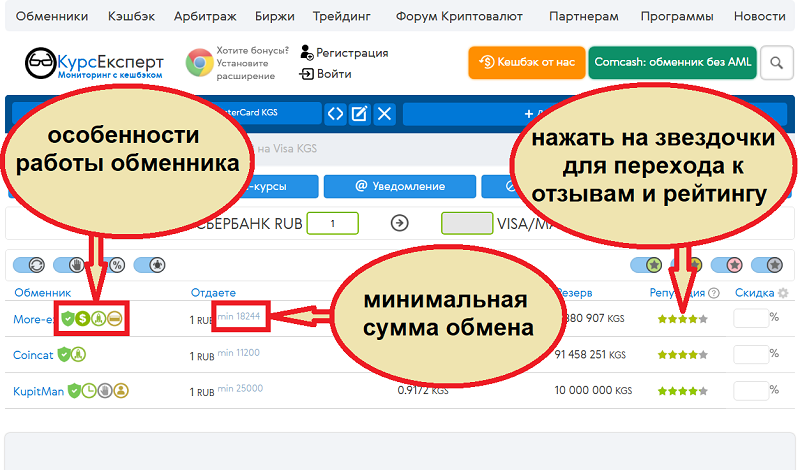Image resolution: width=800 pixels, height=470 pixels.
Task: Click the discount field in Coincat row
Action: pos(751,354)
